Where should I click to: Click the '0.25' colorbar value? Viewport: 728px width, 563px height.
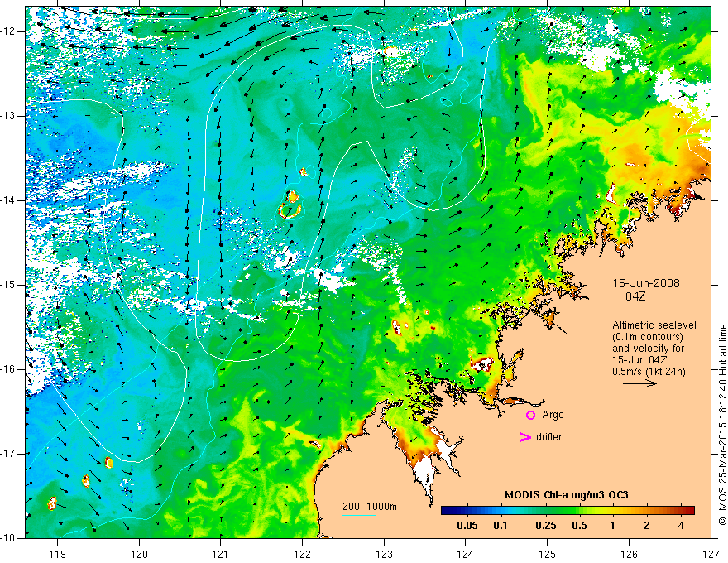[545, 526]
